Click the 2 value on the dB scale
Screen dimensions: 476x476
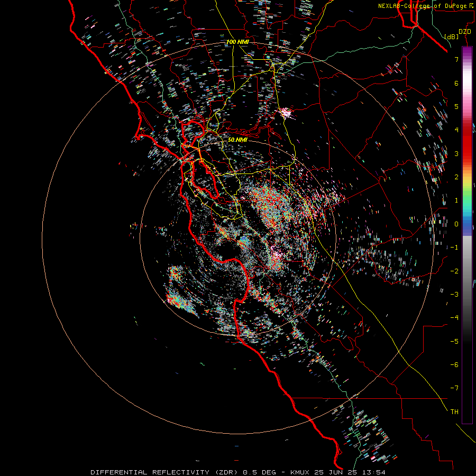(x=456, y=177)
